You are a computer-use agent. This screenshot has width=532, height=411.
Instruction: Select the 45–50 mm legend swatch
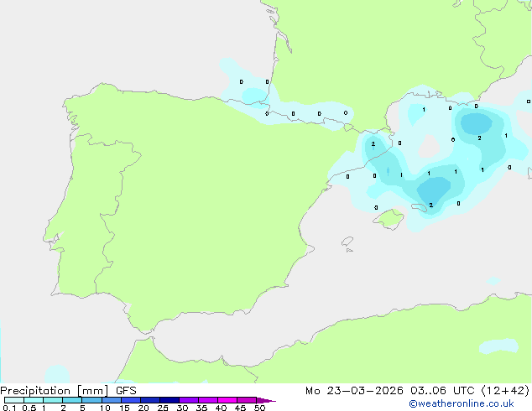pos(247,400)
